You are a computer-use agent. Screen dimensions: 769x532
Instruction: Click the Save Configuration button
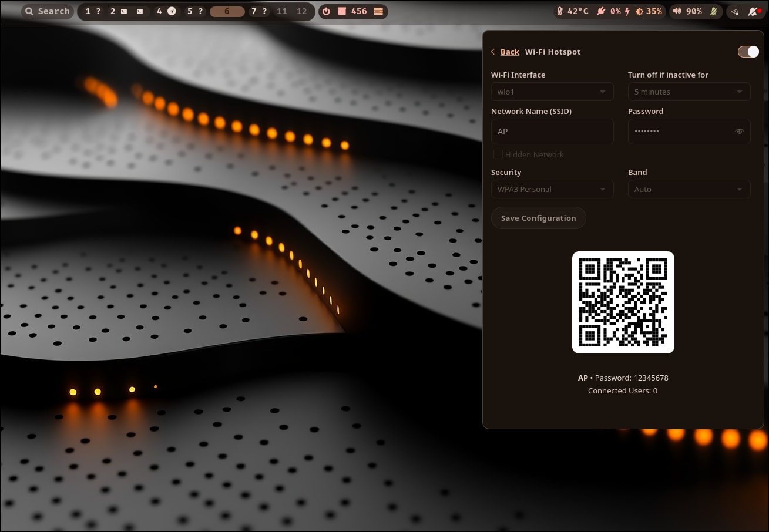click(x=539, y=218)
